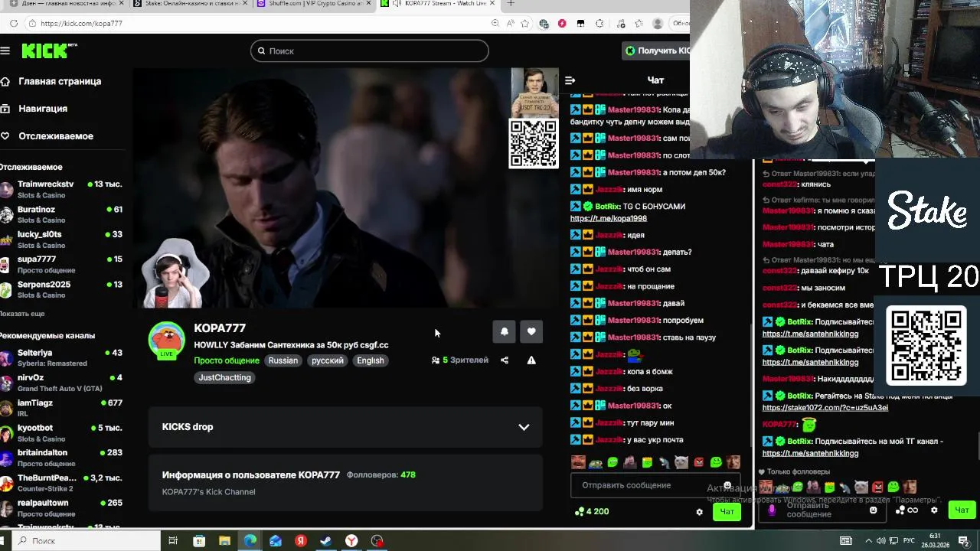Open Навигация in the sidebar
This screenshot has height=551, width=980.
(43, 109)
